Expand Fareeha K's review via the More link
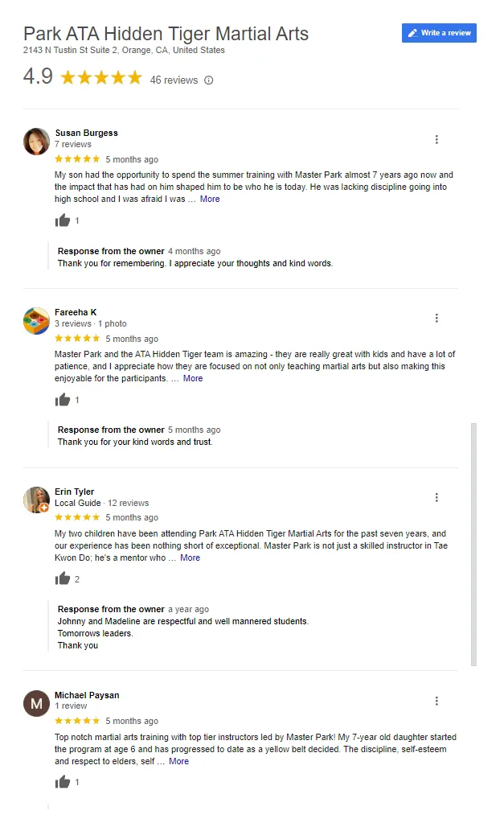Image resolution: width=504 pixels, height=827 pixels. (x=193, y=378)
